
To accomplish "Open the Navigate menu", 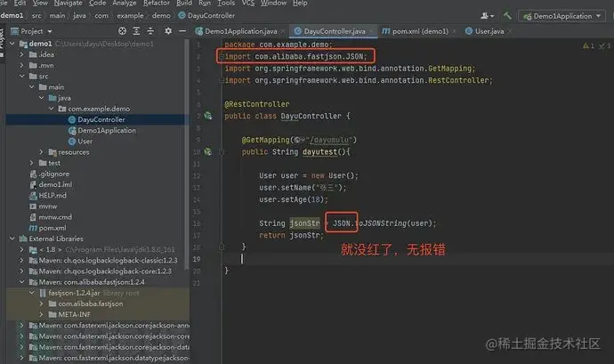I will [x=69, y=4].
